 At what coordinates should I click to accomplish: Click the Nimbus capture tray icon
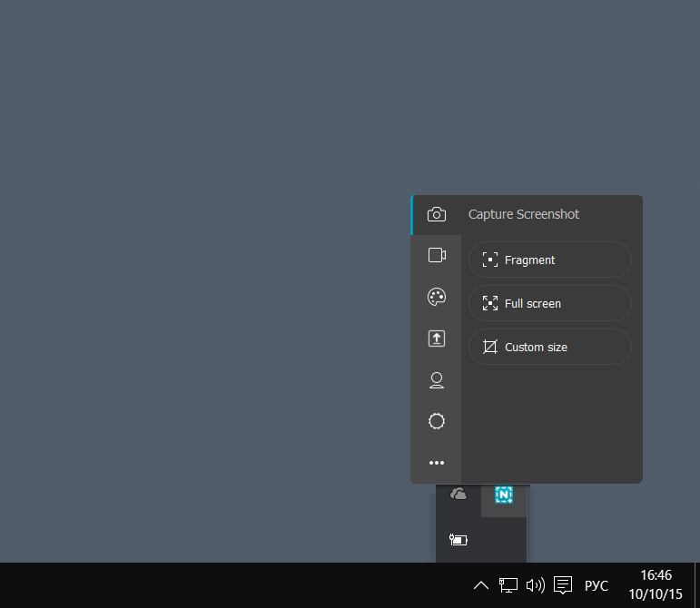[x=504, y=495]
